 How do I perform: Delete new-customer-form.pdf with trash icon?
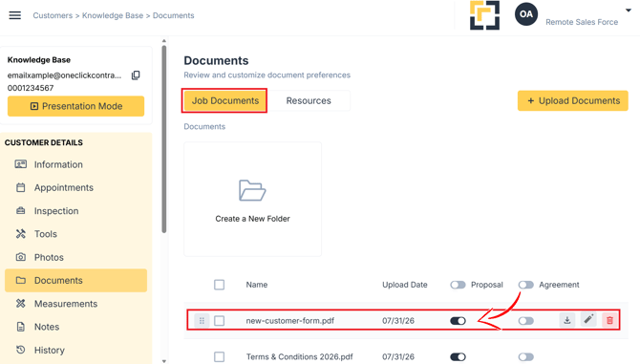pos(609,320)
